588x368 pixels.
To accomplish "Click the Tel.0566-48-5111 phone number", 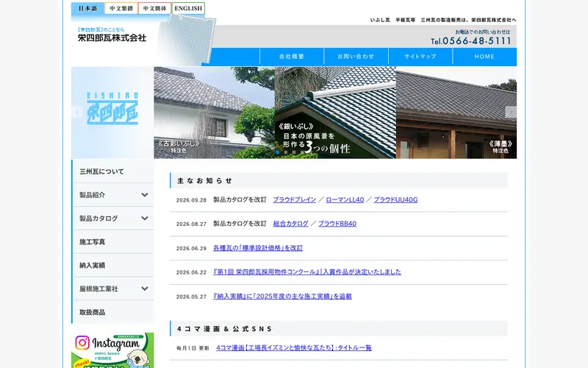I will (471, 41).
